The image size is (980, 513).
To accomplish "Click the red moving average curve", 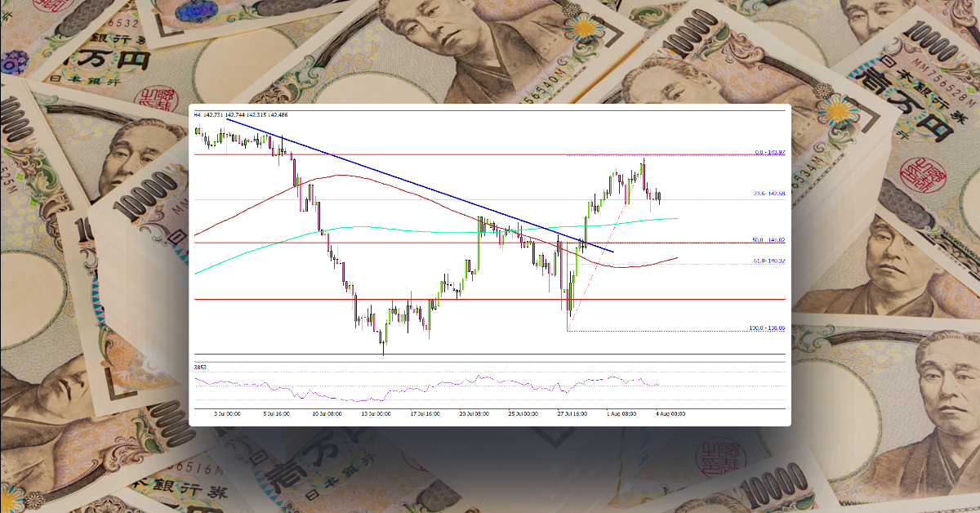I will (x=343, y=176).
